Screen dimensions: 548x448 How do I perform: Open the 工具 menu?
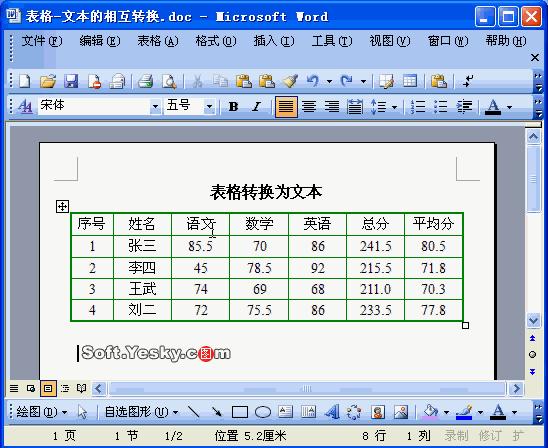click(x=332, y=41)
